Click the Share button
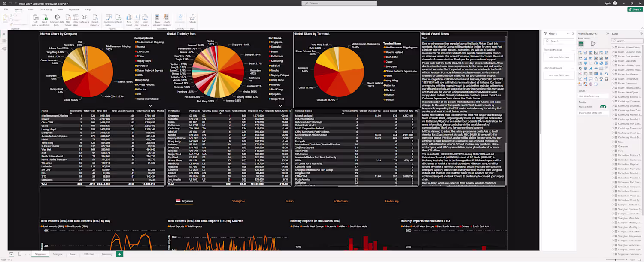Screen dimensions: 644x262 click(635, 9)
